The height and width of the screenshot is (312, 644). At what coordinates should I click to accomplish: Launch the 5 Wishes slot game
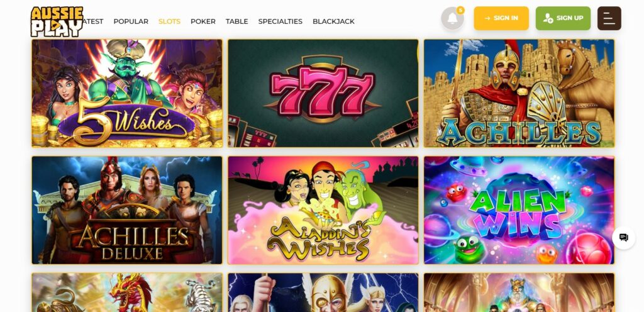click(127, 93)
